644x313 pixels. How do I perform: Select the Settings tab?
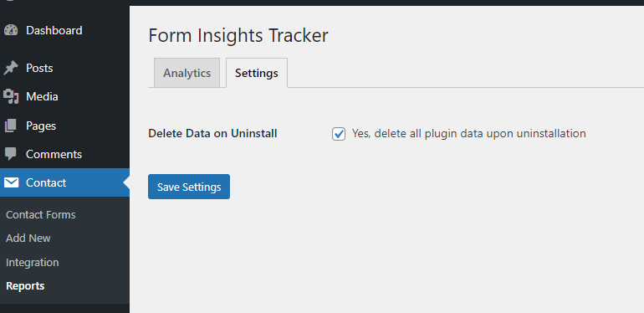point(257,73)
